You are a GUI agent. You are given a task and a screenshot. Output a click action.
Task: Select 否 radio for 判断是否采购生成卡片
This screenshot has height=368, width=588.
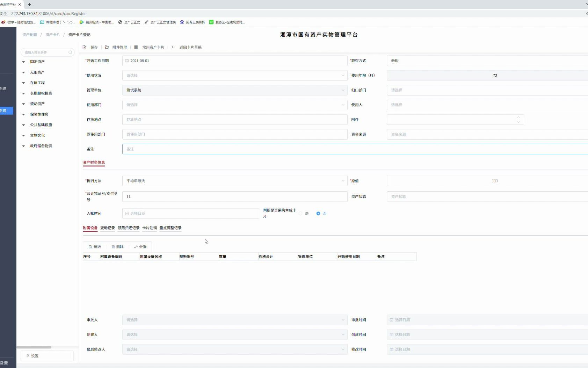point(318,213)
